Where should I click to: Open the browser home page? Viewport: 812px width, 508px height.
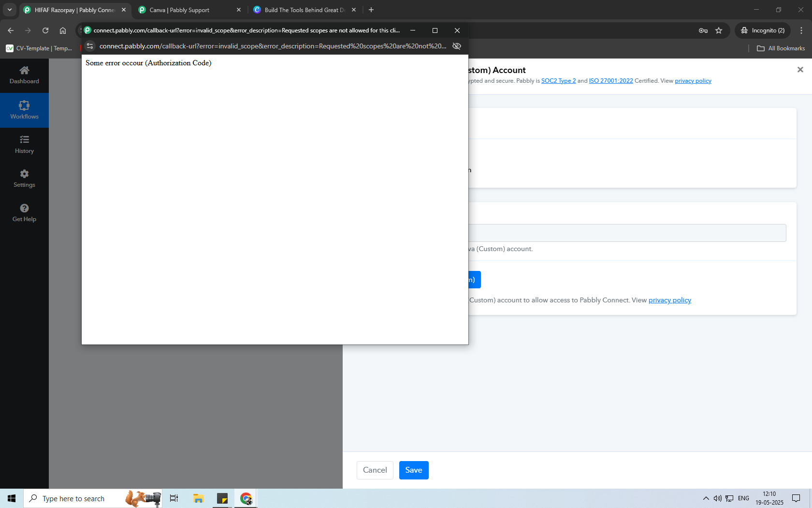(x=63, y=30)
